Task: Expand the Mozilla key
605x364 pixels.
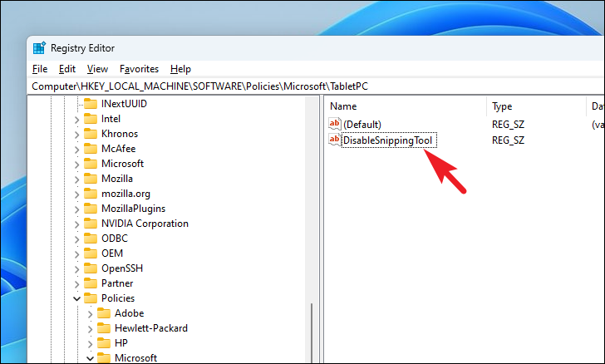Action: point(76,180)
